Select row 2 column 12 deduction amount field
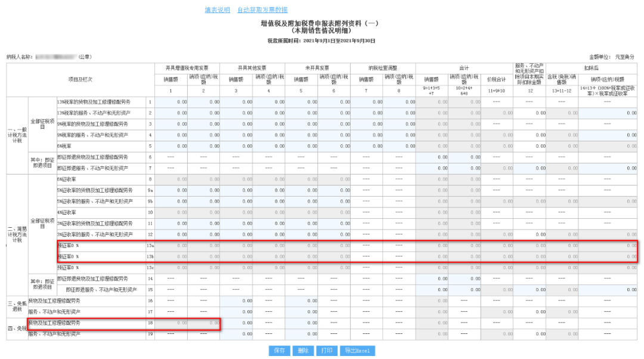The width and height of the screenshot is (644, 359). click(x=530, y=113)
